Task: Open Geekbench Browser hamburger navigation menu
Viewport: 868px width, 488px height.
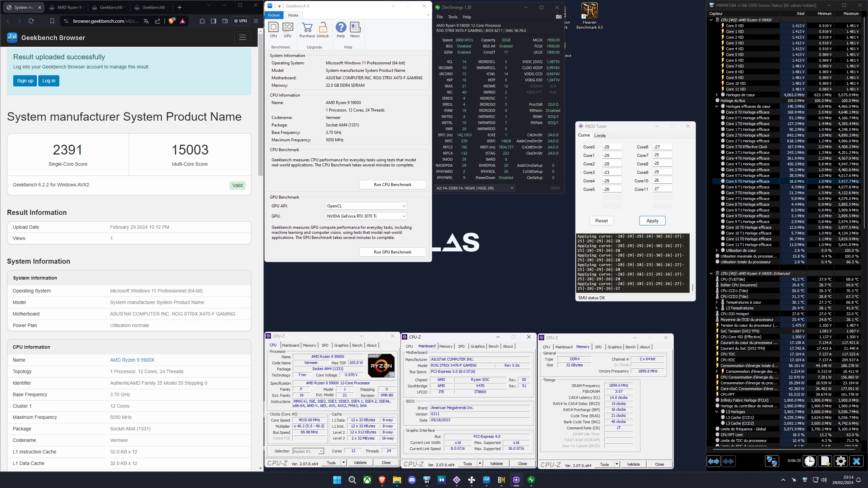Action: pyautogui.click(x=243, y=38)
